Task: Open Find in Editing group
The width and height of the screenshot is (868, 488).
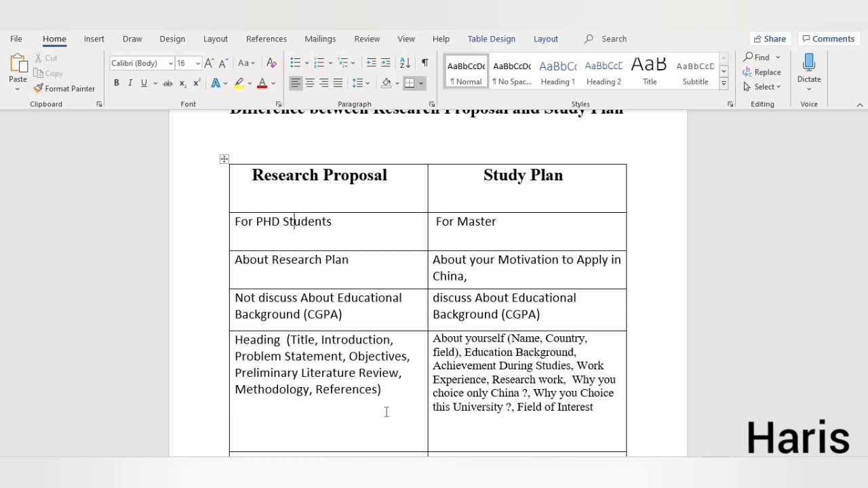Action: (x=757, y=58)
